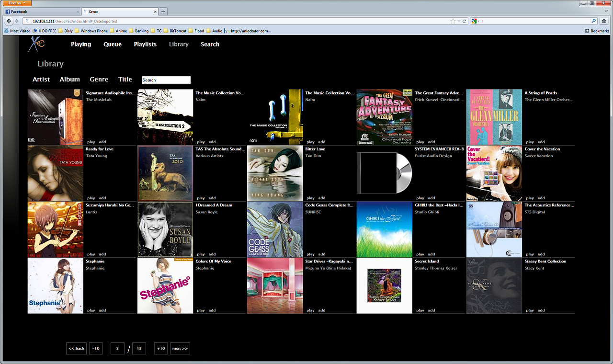The width and height of the screenshot is (613, 364).
Task: Open the TG bookmarks folder
Action: pos(157,31)
